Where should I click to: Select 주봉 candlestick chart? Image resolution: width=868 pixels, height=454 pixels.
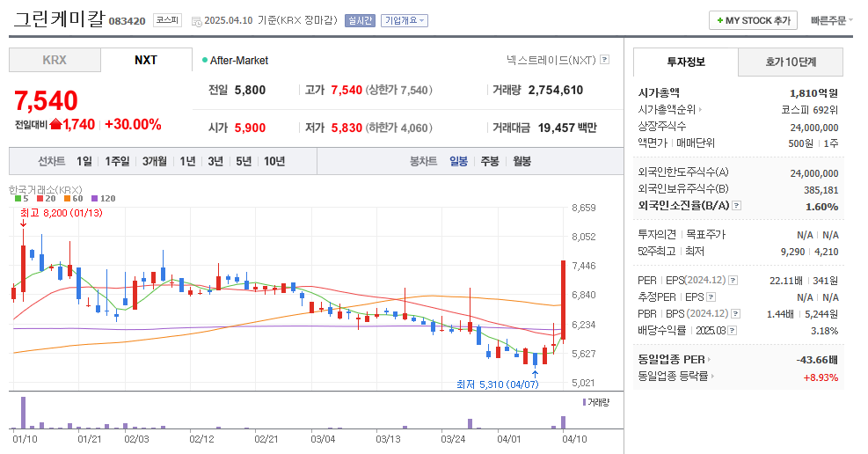pyautogui.click(x=489, y=161)
